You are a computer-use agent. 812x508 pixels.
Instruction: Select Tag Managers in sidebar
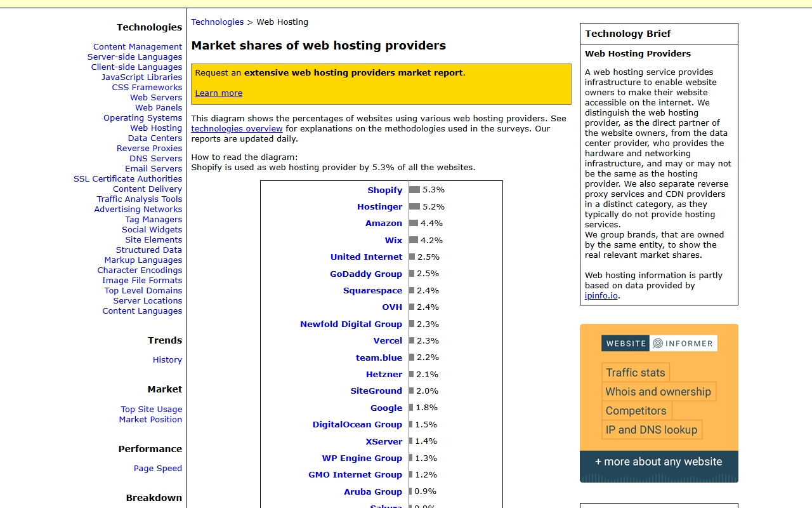point(154,220)
